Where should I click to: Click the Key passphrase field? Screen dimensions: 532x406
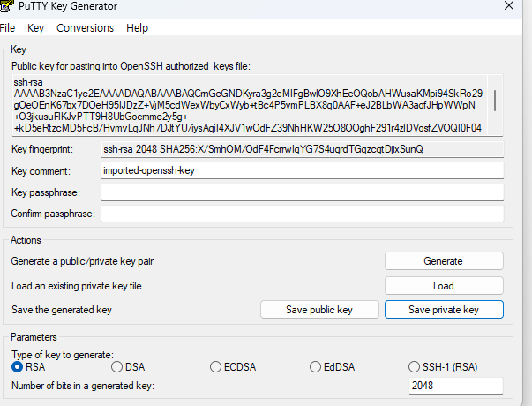(x=303, y=192)
